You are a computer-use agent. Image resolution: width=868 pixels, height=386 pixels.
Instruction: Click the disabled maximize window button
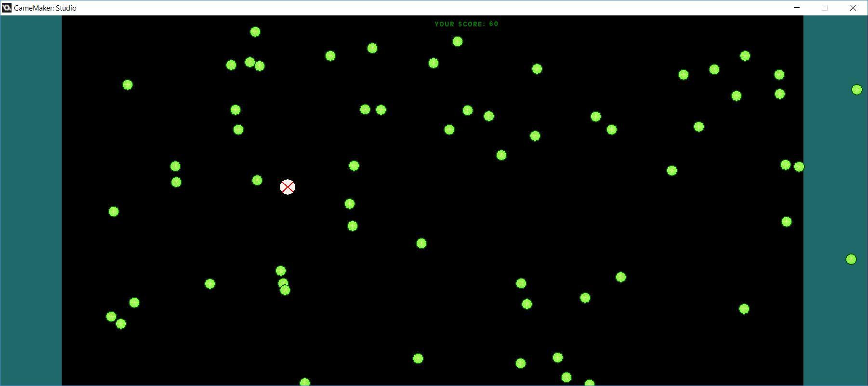tap(825, 8)
